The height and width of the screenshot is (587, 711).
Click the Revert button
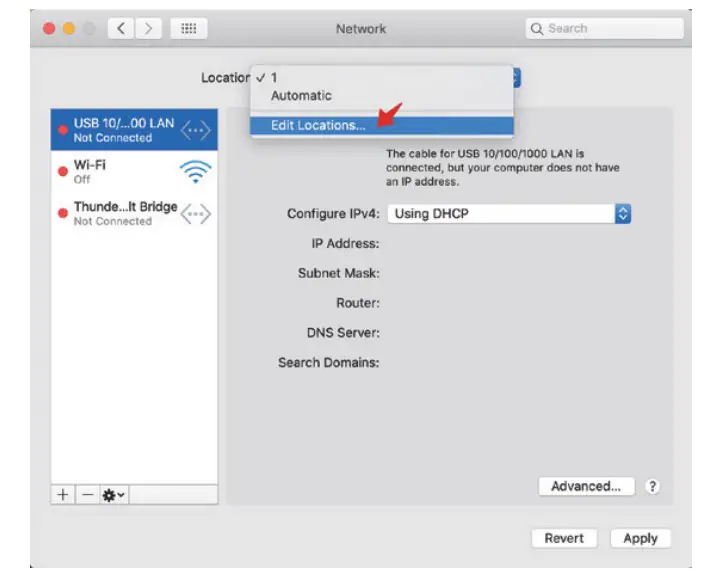(x=564, y=538)
